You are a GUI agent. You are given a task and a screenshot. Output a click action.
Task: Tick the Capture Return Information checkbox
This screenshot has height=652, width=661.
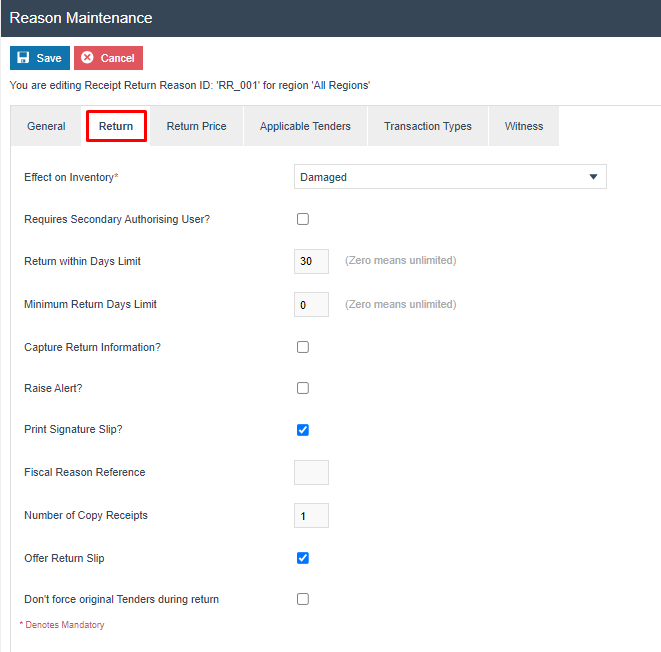point(303,347)
